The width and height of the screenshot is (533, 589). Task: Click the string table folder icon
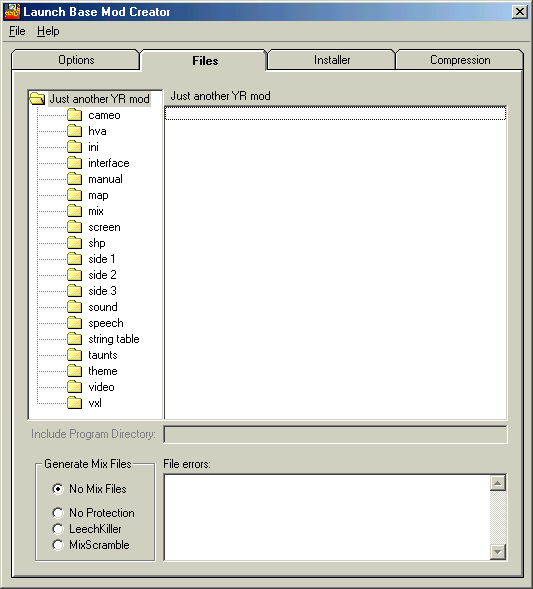click(x=75, y=339)
